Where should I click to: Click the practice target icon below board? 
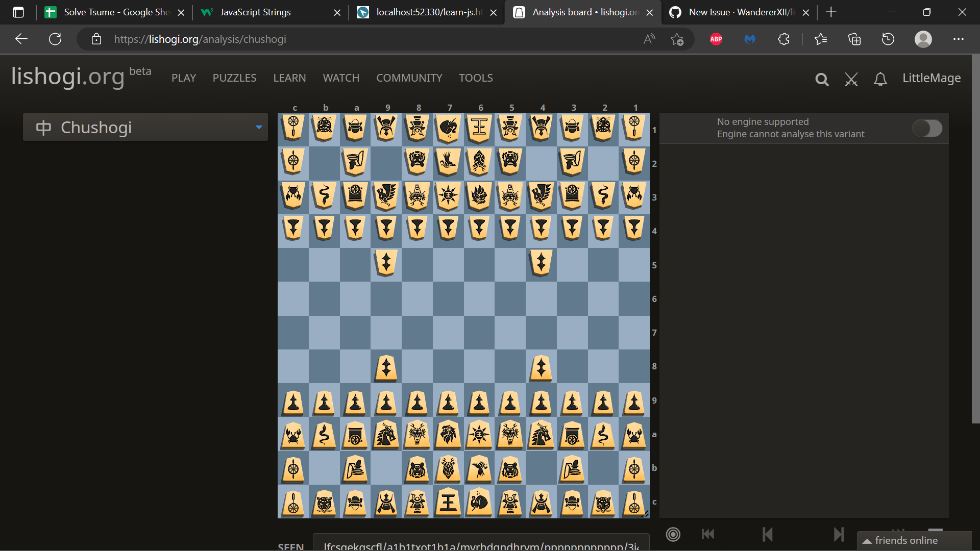click(673, 534)
